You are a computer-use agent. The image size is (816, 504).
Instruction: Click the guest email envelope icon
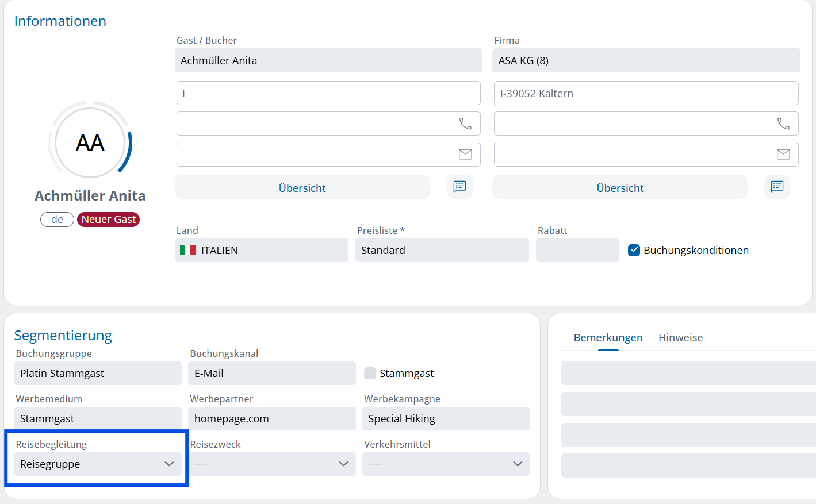coord(465,154)
